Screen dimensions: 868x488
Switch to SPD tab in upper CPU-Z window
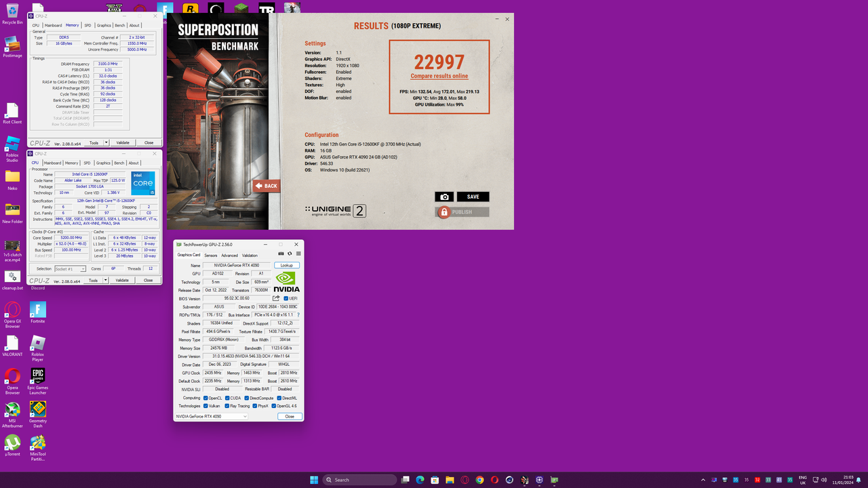pyautogui.click(x=87, y=25)
